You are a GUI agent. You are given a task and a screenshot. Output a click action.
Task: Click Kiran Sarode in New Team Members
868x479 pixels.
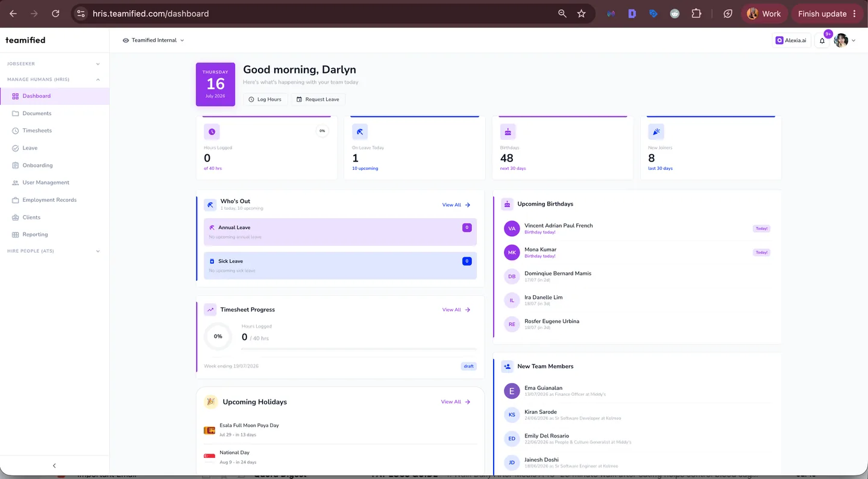[x=637, y=415]
